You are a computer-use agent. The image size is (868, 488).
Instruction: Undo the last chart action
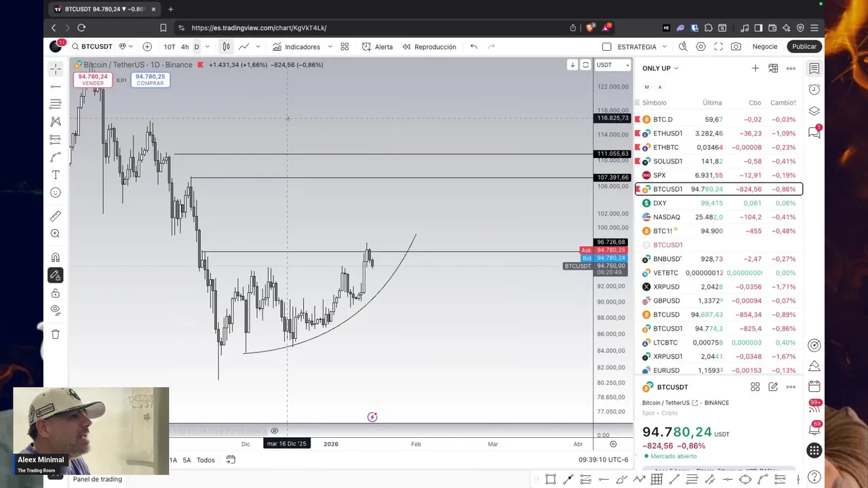point(474,47)
